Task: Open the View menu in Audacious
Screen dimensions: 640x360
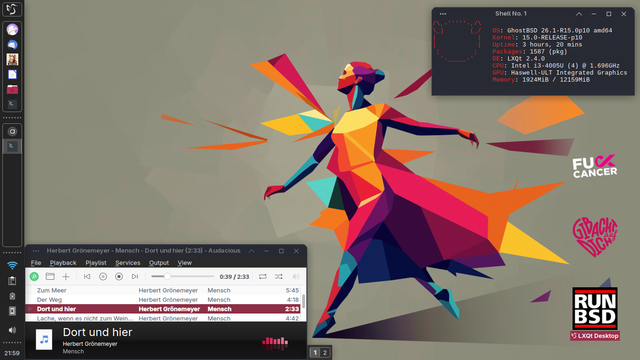Action: tap(184, 262)
